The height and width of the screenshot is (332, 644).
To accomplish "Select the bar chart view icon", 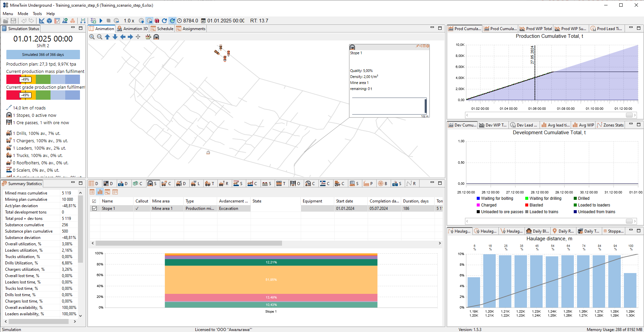I will (100, 192).
